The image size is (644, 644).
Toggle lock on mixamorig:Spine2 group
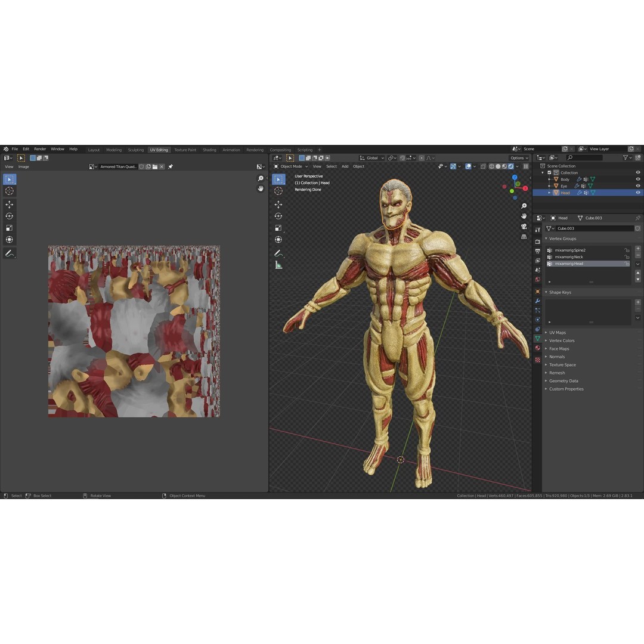click(x=627, y=250)
